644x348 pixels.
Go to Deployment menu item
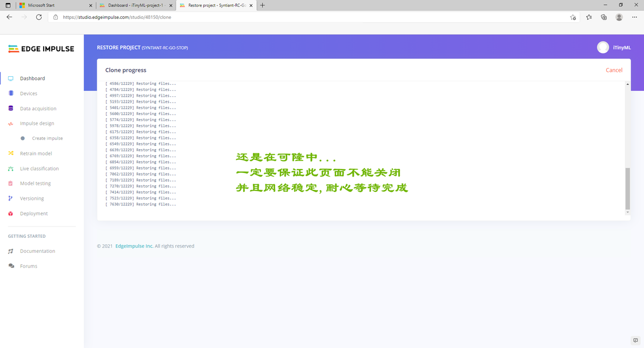point(33,213)
